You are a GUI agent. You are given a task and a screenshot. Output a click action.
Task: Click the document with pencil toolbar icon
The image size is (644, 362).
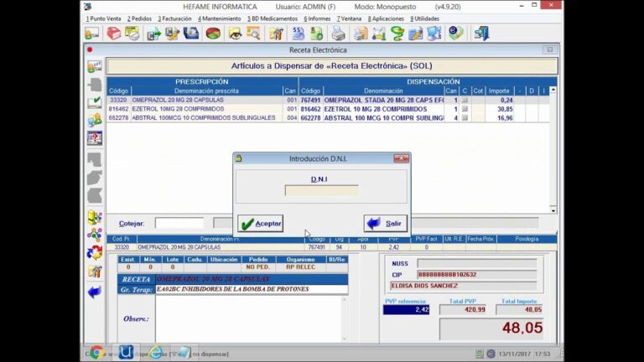(x=172, y=34)
